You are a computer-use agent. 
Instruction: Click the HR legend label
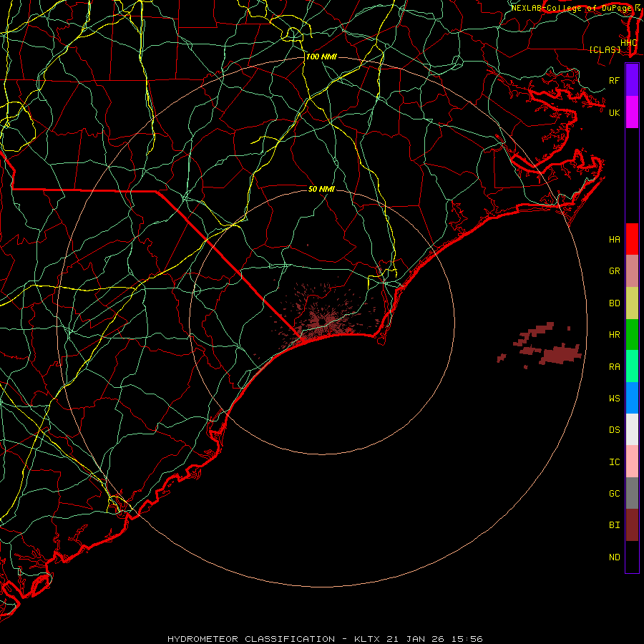coord(614,335)
